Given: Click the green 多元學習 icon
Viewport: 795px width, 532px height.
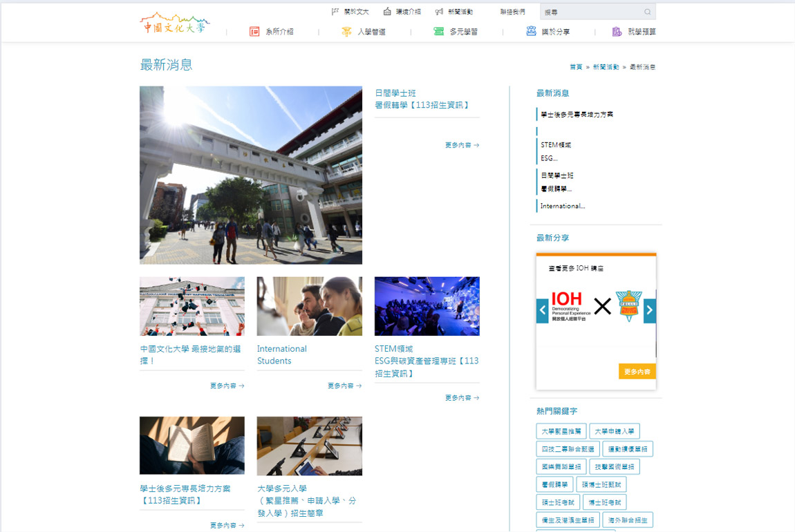Looking at the screenshot, I should pyautogui.click(x=438, y=32).
